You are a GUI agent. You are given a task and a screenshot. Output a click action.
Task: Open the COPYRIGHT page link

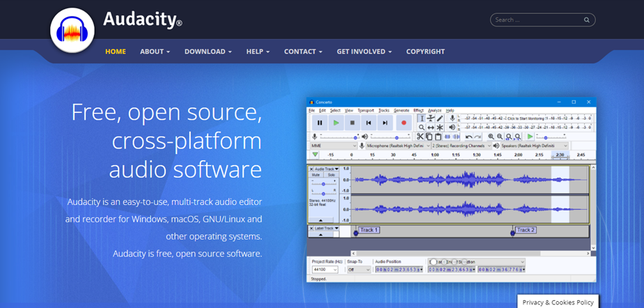[425, 52]
